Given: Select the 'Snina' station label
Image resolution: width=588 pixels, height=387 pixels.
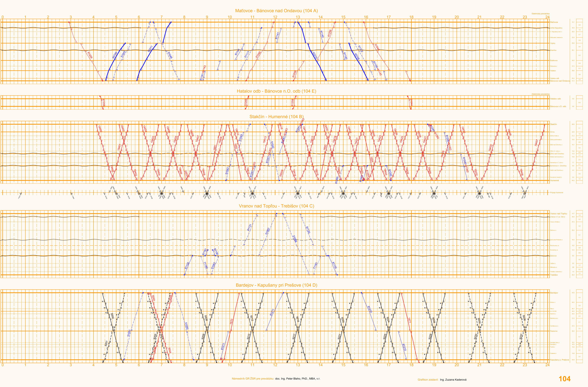Looking at the screenshot, I should click(x=552, y=132).
